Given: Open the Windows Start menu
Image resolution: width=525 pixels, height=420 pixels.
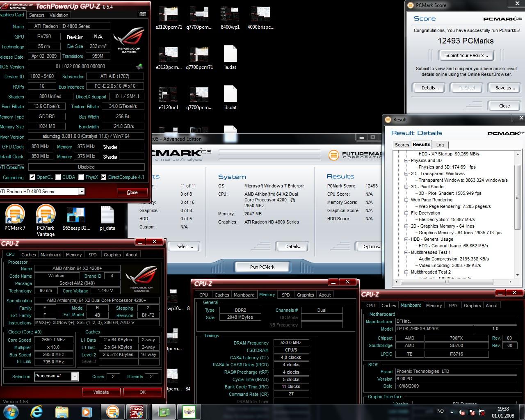Looking at the screenshot, I should click(x=11, y=411).
